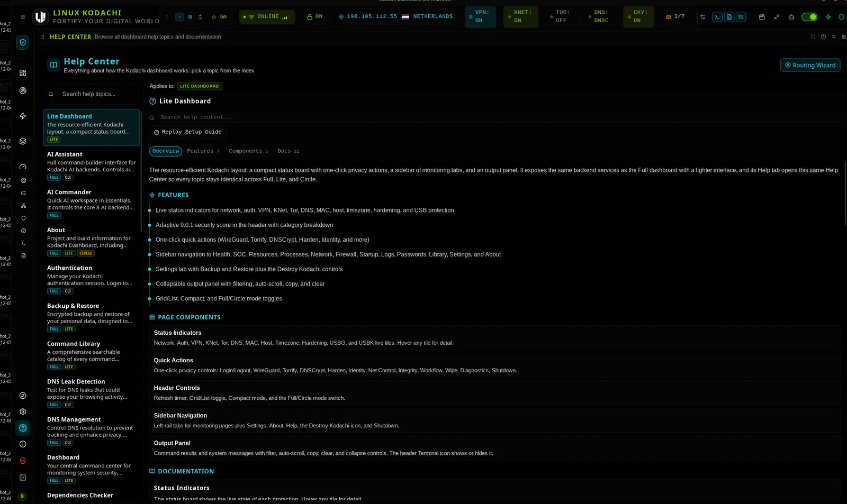Click the 3/7 hardening score indicator
847x504 pixels.
(x=675, y=17)
